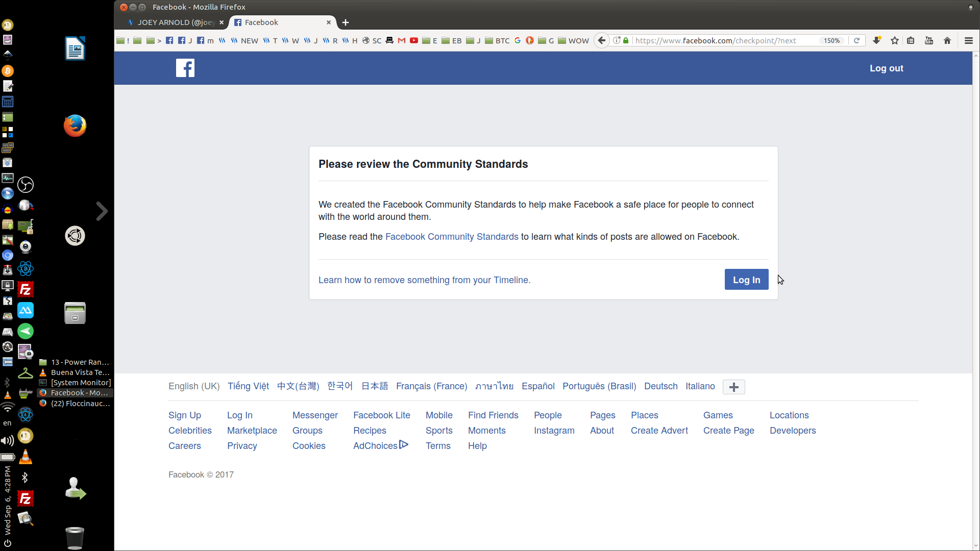The image size is (980, 551).
Task: Open Learn how to remove Timeline link
Action: point(425,280)
